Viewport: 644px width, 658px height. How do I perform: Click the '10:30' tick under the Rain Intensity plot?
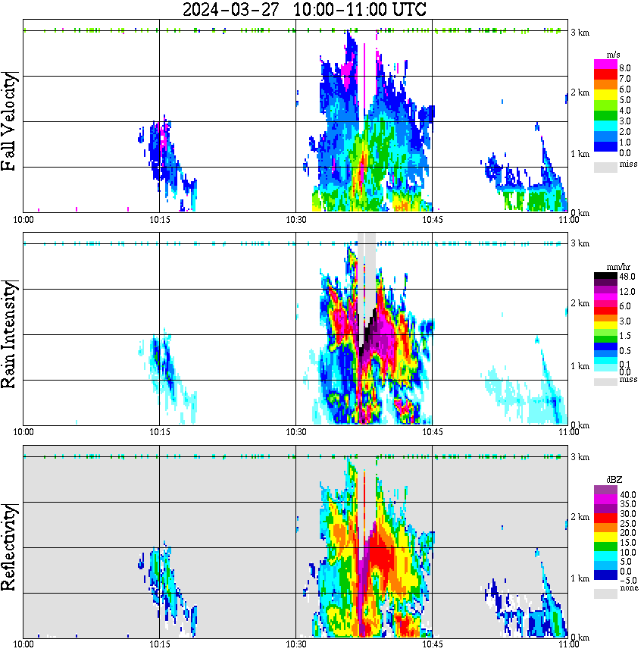tap(295, 432)
